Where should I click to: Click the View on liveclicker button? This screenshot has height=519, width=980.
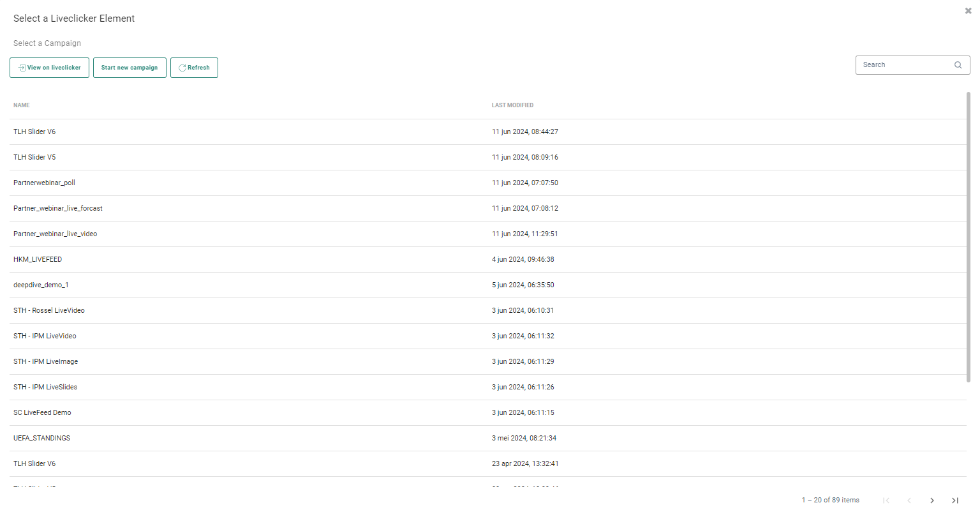click(x=49, y=68)
